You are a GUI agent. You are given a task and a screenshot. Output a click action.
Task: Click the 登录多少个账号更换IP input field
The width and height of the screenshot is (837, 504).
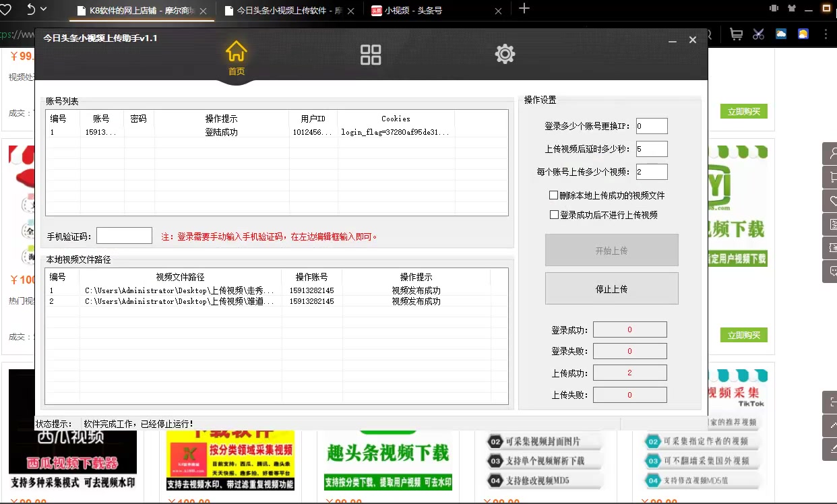tap(651, 126)
